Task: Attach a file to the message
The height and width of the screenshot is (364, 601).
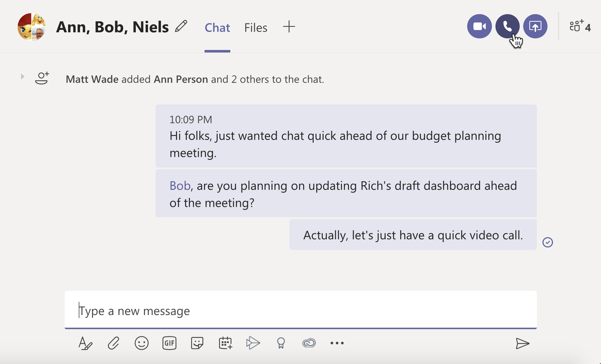Action: 114,343
